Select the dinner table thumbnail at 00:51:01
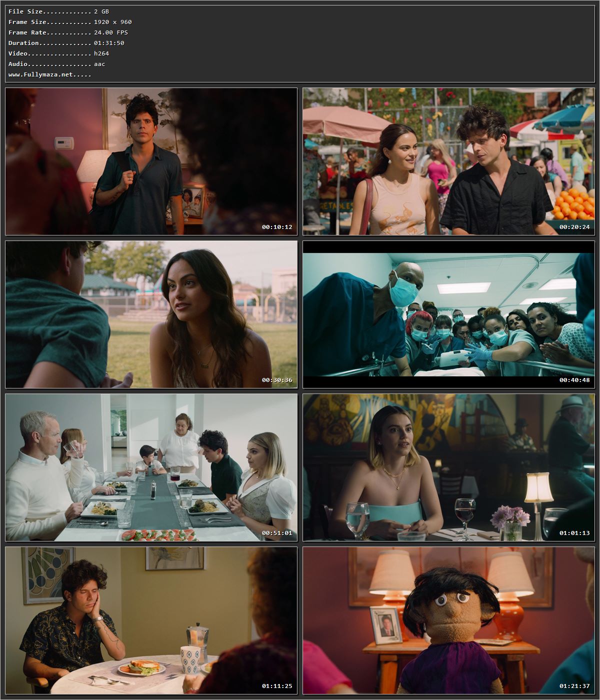 pos(151,467)
